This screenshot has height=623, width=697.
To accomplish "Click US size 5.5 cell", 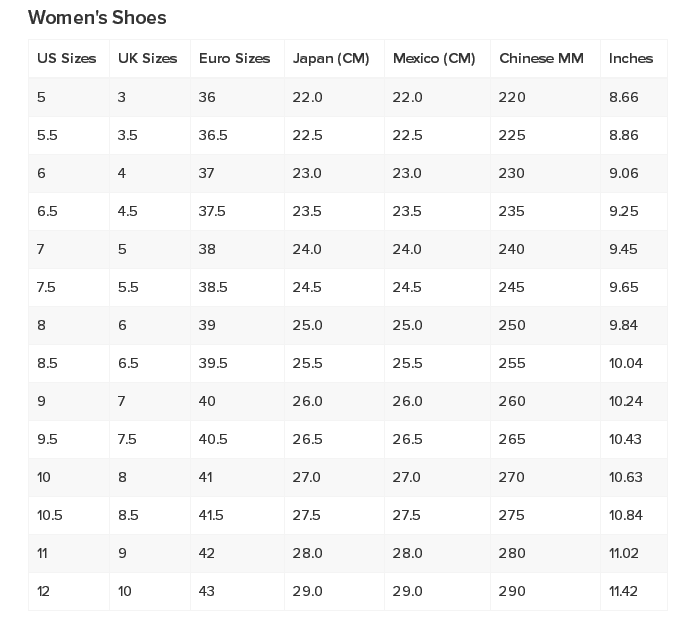I will (x=47, y=135).
